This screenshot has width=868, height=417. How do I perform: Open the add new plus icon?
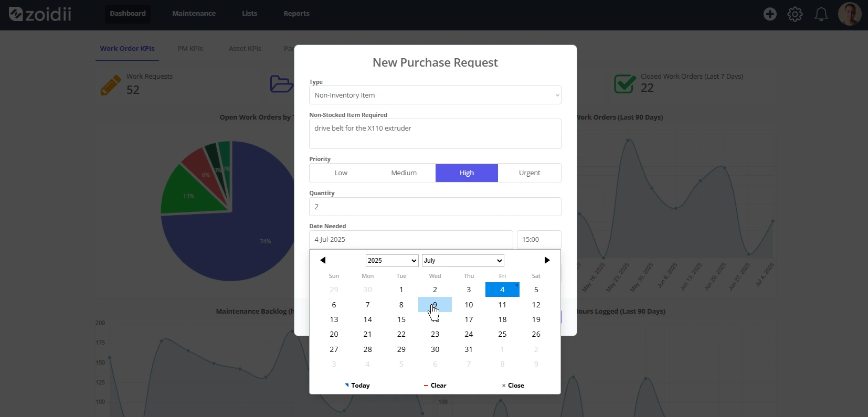click(x=770, y=14)
